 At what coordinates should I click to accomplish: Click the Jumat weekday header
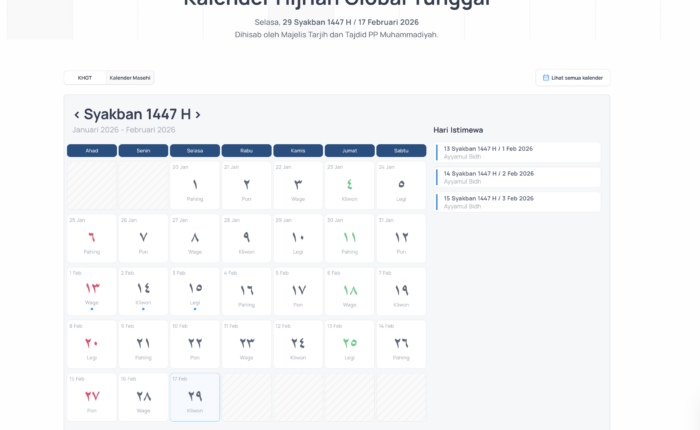(x=349, y=151)
